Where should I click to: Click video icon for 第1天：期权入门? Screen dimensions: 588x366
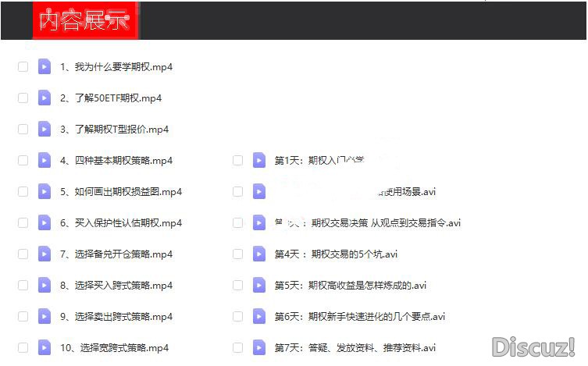[259, 160]
